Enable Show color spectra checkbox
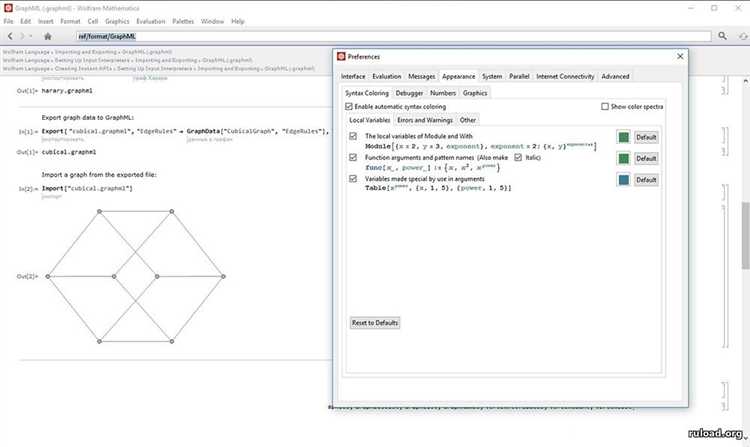This screenshot has width=750, height=447. point(605,106)
